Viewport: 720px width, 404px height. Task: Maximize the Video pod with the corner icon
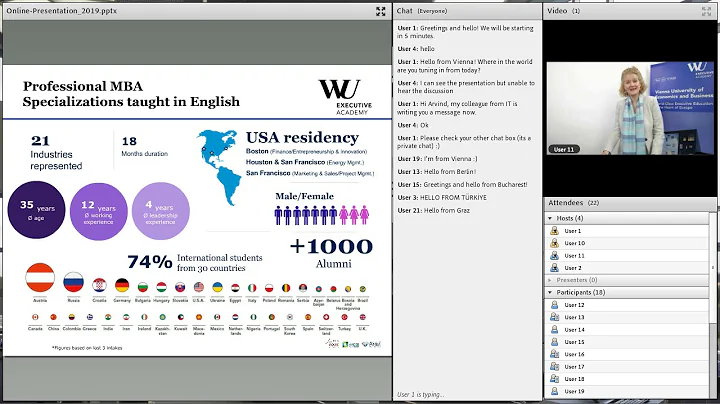pos(706,11)
